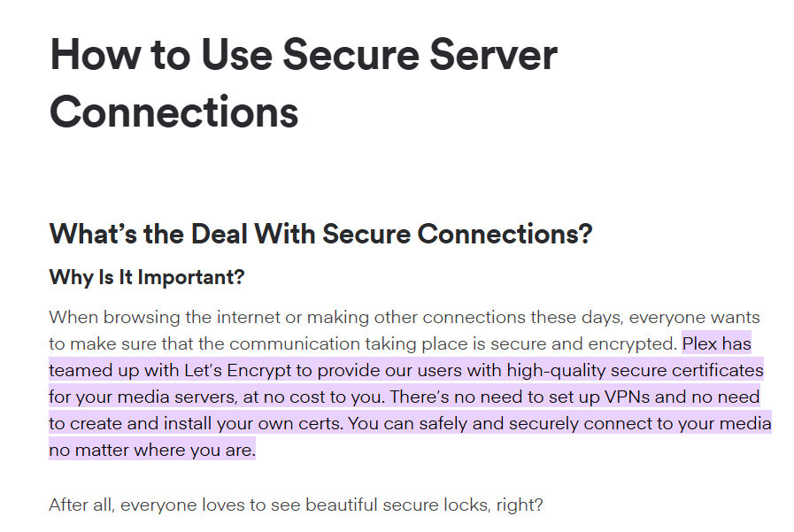Viewport: 794px width, 532px height.
Task: Click the highlighted text "Let's Encrypt"
Action: tap(238, 371)
